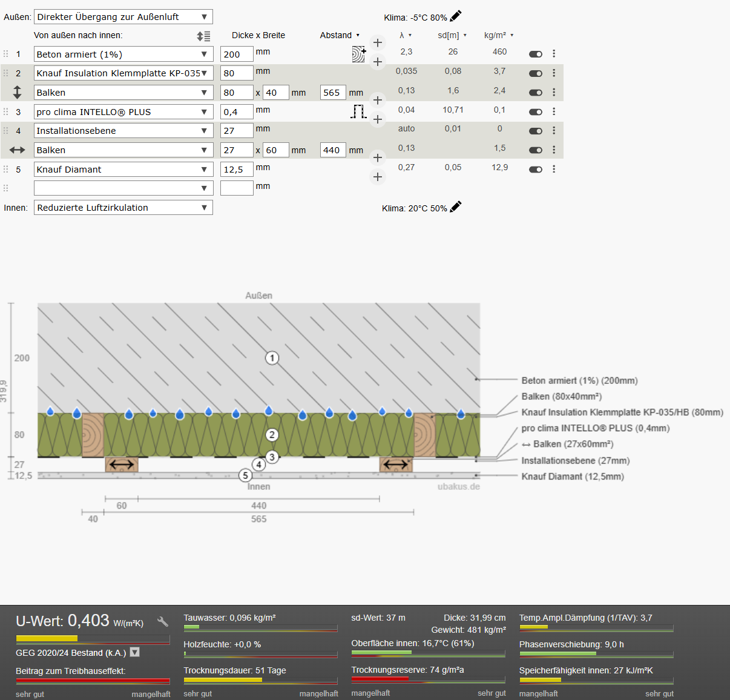Open the Innen Reduzierte Luftzirkulation dropdown

coord(123,208)
